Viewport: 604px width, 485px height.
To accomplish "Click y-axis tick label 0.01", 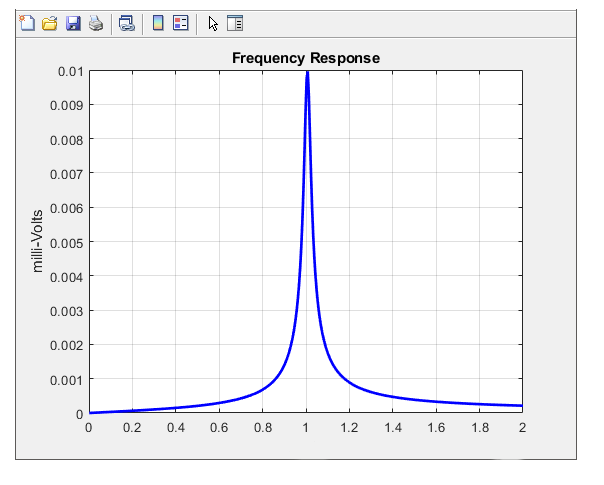I will pyautogui.click(x=70, y=72).
